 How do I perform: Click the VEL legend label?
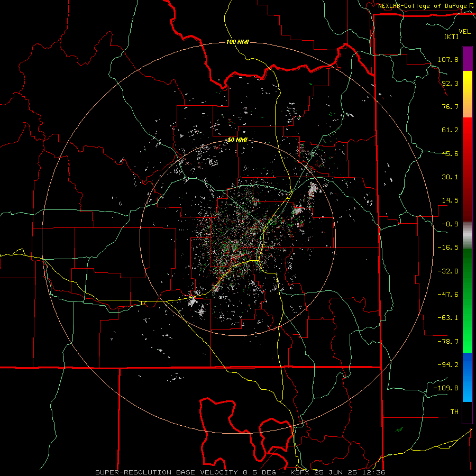coord(464,32)
